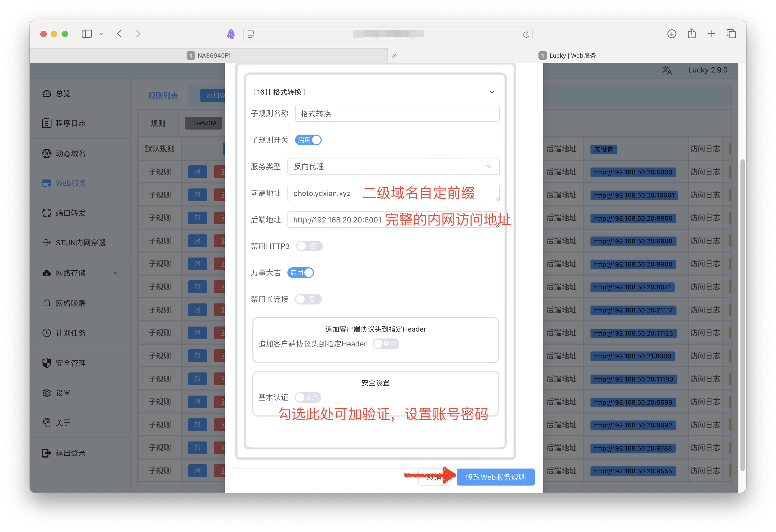
Task: Click 退出登录 to log out
Action: [64, 453]
